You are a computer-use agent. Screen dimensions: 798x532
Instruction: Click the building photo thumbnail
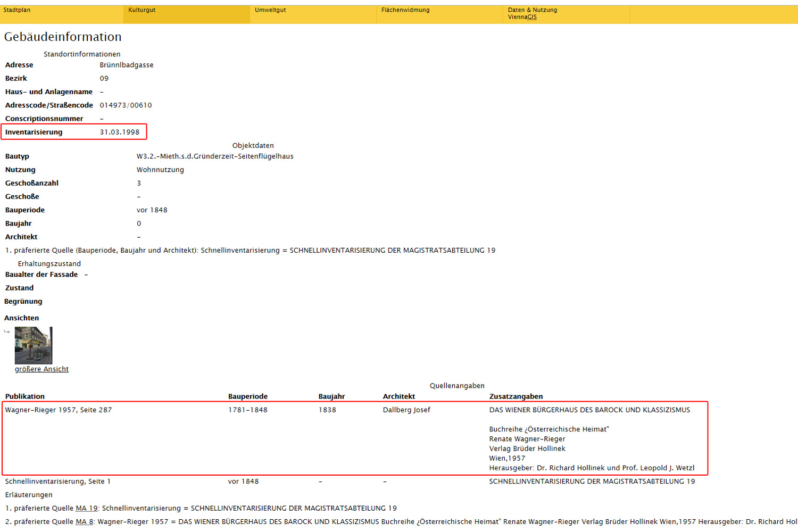[34, 345]
